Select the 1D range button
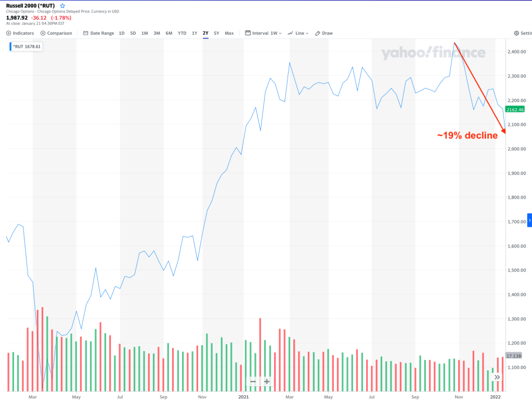The height and width of the screenshot is (404, 532). pyautogui.click(x=122, y=33)
